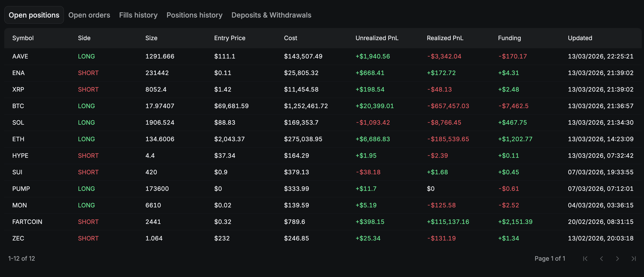Click ENA size 231442
Screen dimensions: 644x277
(x=157, y=73)
